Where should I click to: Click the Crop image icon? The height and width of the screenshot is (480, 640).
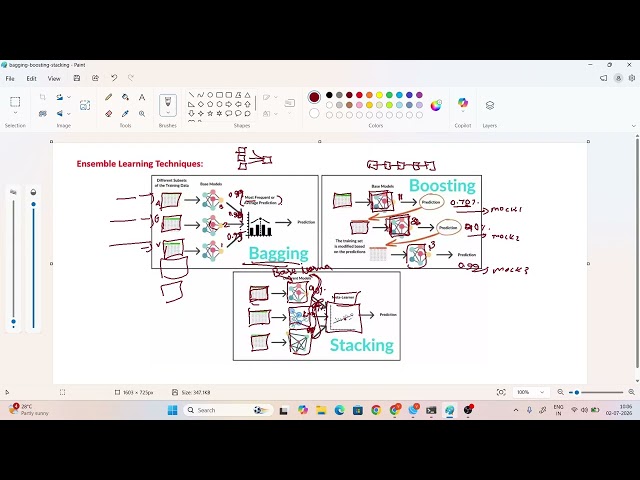[42, 97]
